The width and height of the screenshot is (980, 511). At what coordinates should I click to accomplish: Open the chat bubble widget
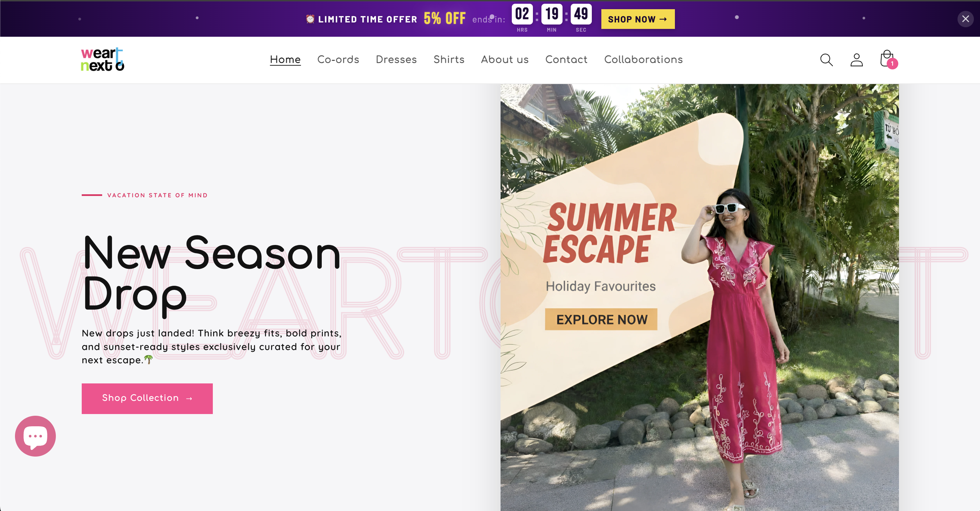coord(35,436)
